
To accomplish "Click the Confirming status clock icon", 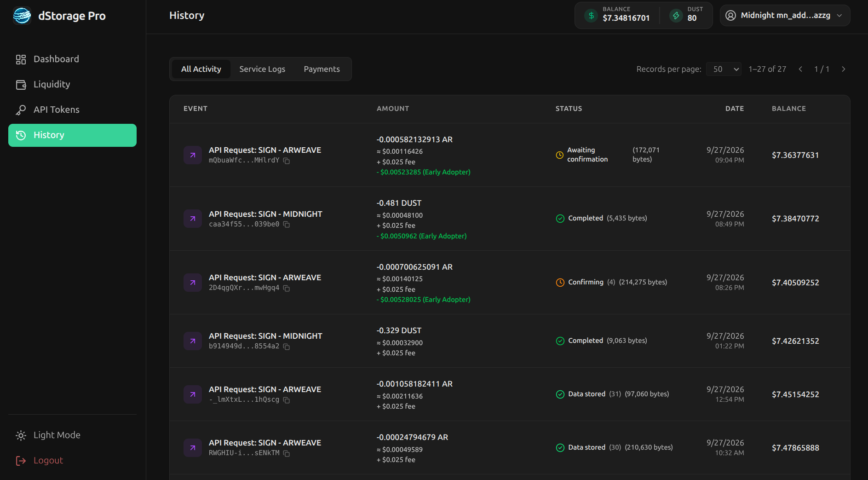I will tap(560, 283).
